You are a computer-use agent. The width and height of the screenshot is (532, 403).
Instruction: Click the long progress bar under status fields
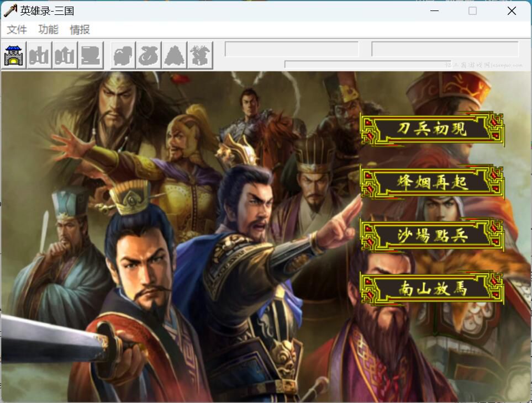[368, 65]
